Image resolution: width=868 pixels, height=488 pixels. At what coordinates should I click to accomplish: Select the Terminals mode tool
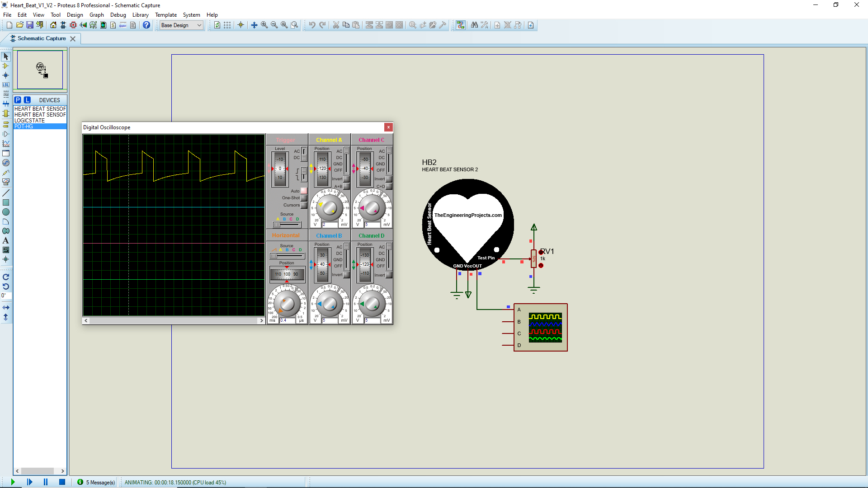(x=6, y=124)
